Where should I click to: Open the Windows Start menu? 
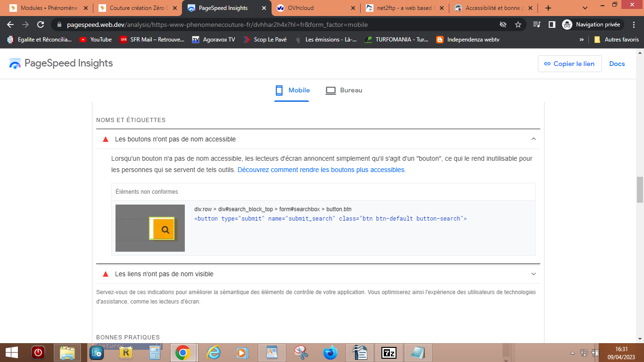(11, 353)
